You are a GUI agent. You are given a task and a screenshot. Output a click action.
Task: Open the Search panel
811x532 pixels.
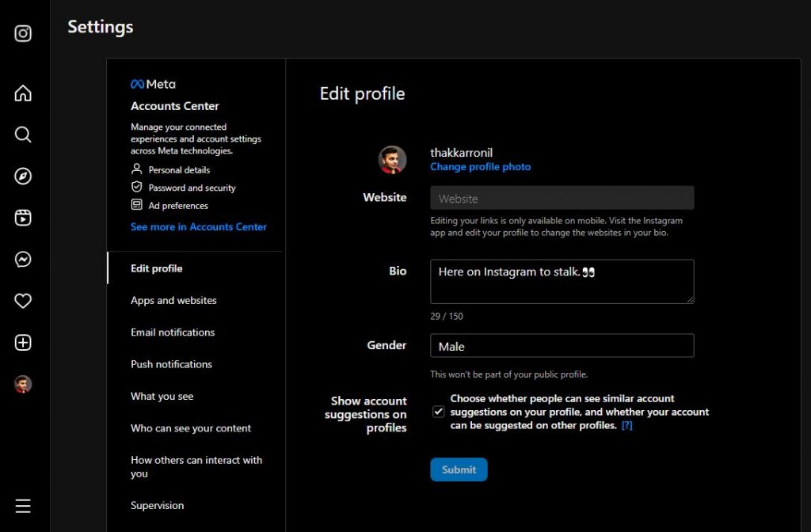pyautogui.click(x=22, y=135)
